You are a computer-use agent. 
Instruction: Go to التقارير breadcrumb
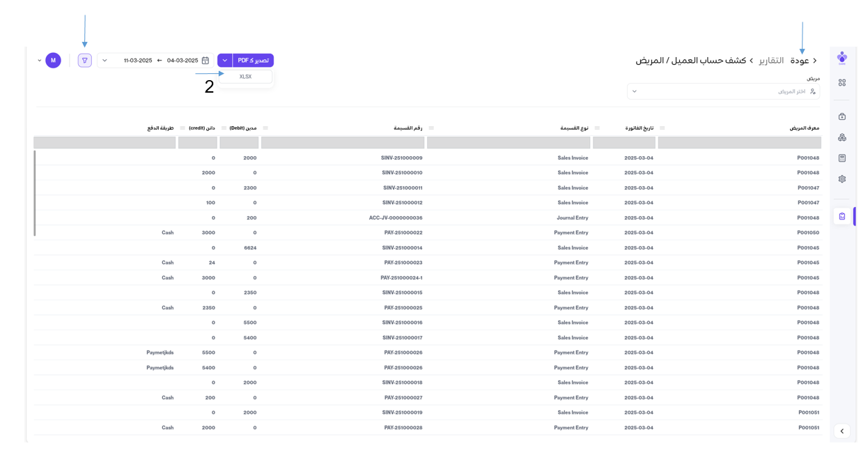click(771, 61)
